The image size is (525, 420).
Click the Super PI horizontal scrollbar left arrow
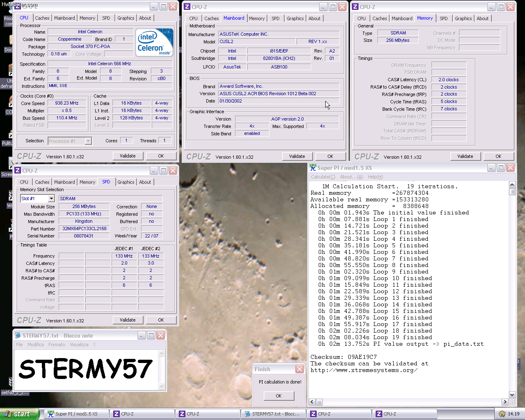point(312,402)
